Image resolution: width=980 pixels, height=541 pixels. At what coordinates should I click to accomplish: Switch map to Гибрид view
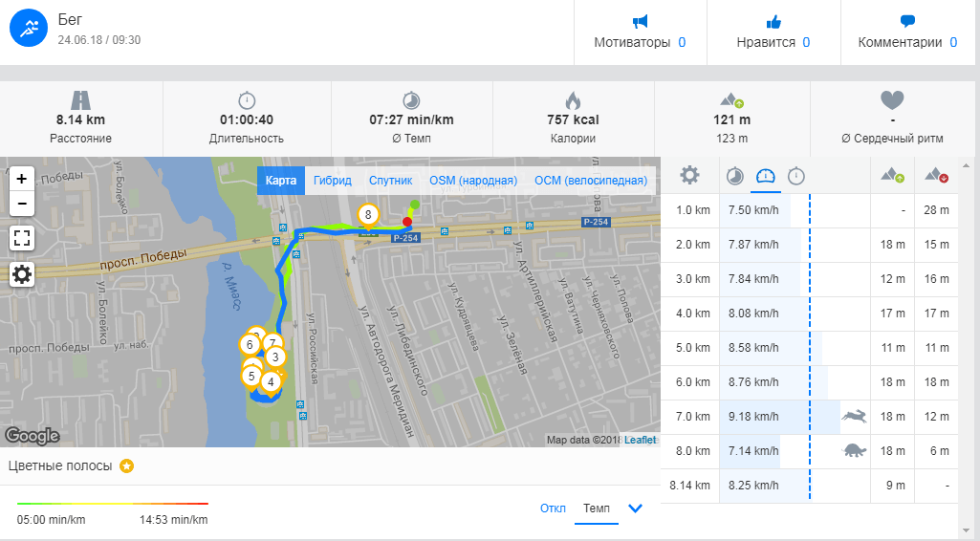(x=333, y=181)
